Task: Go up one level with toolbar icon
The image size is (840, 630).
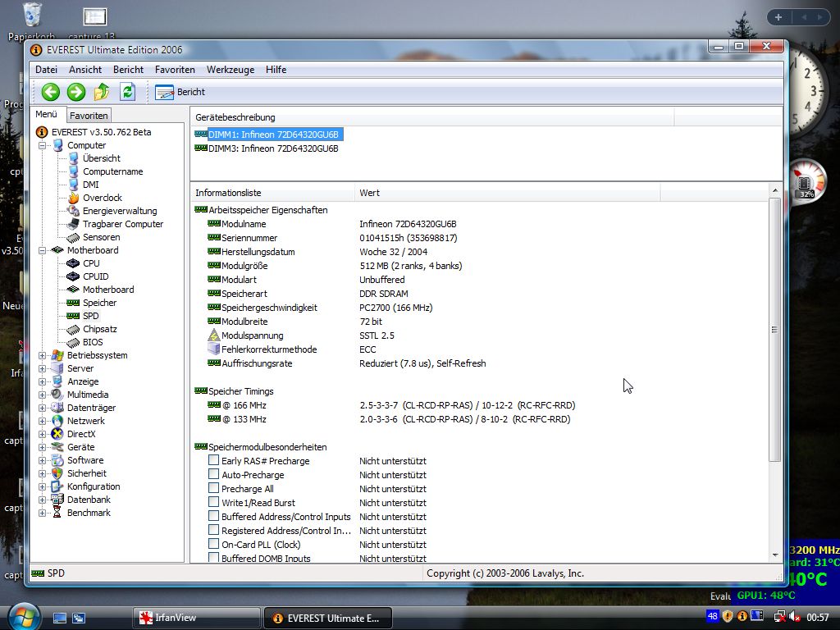Action: point(101,92)
